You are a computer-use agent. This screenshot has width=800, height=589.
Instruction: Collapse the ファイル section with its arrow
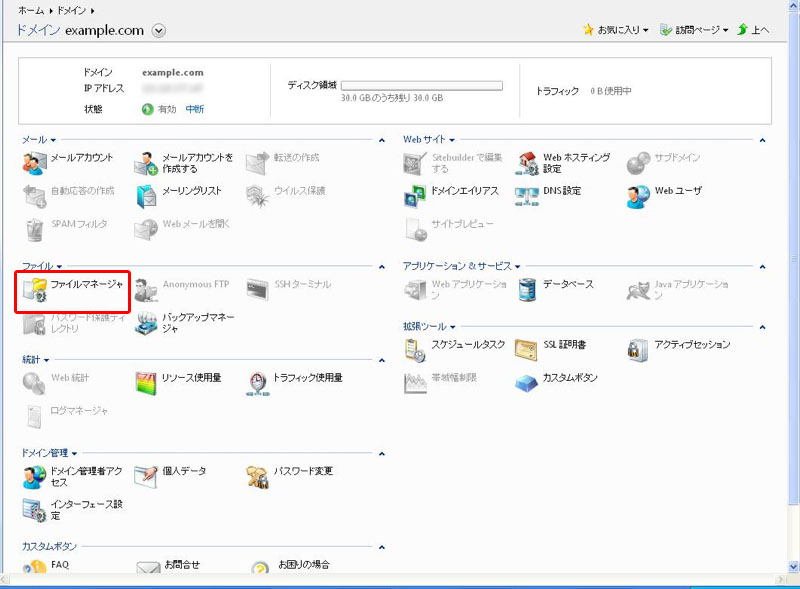[382, 266]
